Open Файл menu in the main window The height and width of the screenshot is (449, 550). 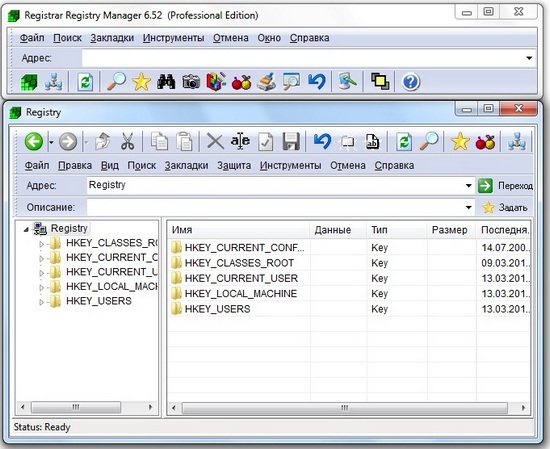coord(32,38)
